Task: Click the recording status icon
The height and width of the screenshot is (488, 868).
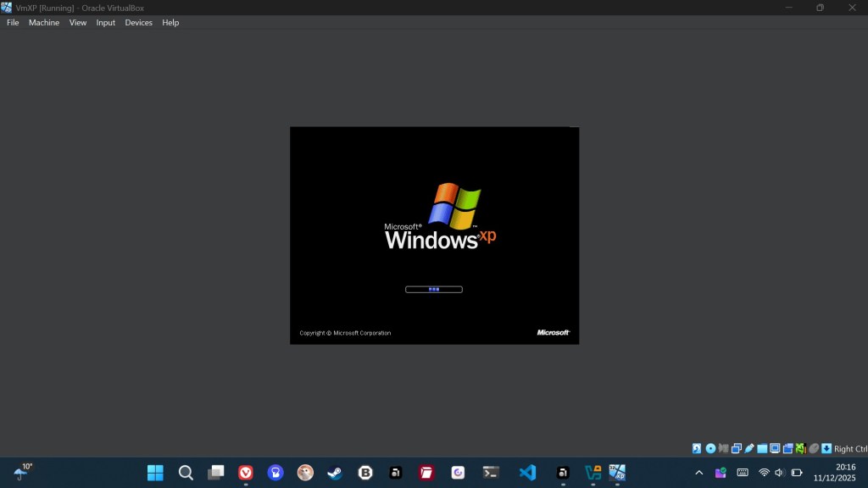Action: click(x=787, y=449)
